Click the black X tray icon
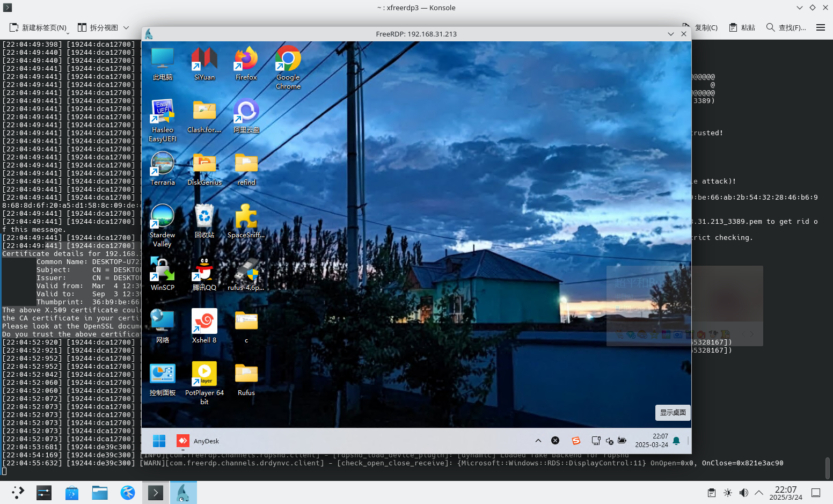This screenshot has height=504, width=833. pyautogui.click(x=556, y=441)
